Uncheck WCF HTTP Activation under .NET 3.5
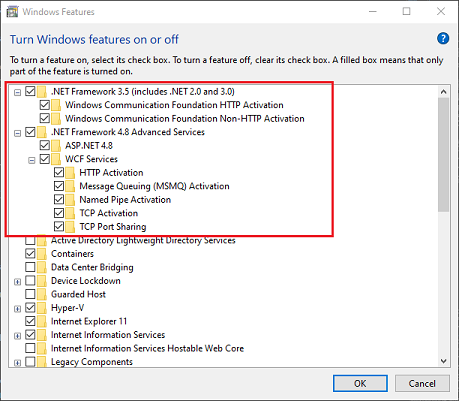This screenshot has height=401, width=459. click(x=45, y=105)
